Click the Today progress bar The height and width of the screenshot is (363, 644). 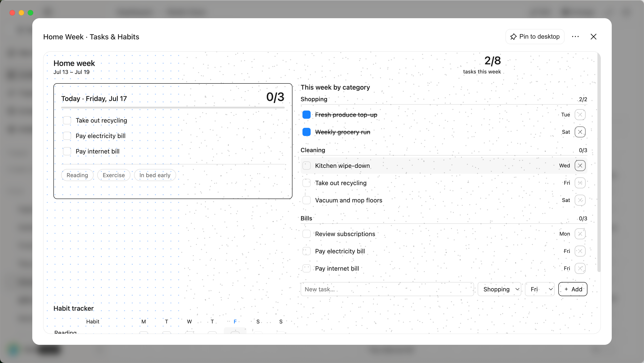[173, 108]
